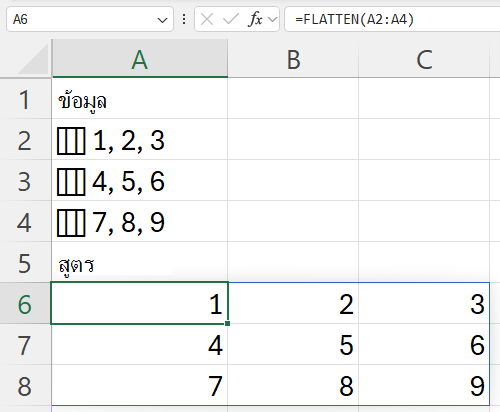Viewport: 500px width, 412px height.
Task: Click cell A7 showing value 4
Action: coord(140,345)
